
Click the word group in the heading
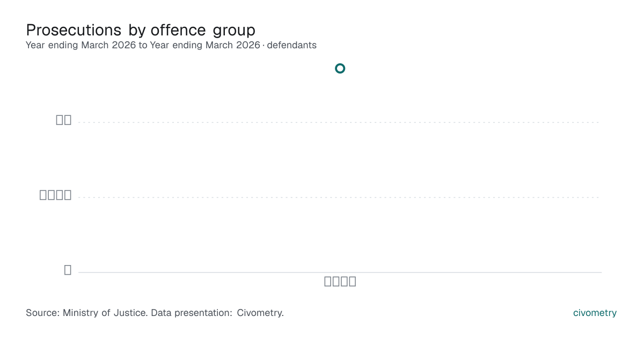point(234,31)
